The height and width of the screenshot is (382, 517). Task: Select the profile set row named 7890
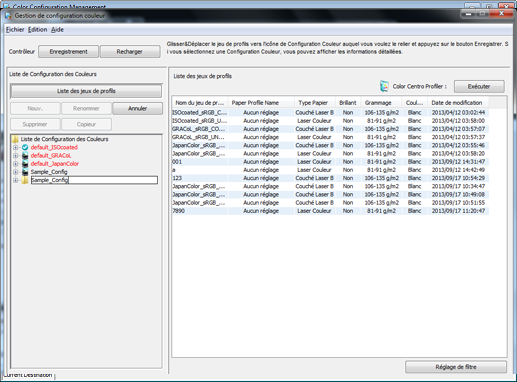tap(330, 211)
